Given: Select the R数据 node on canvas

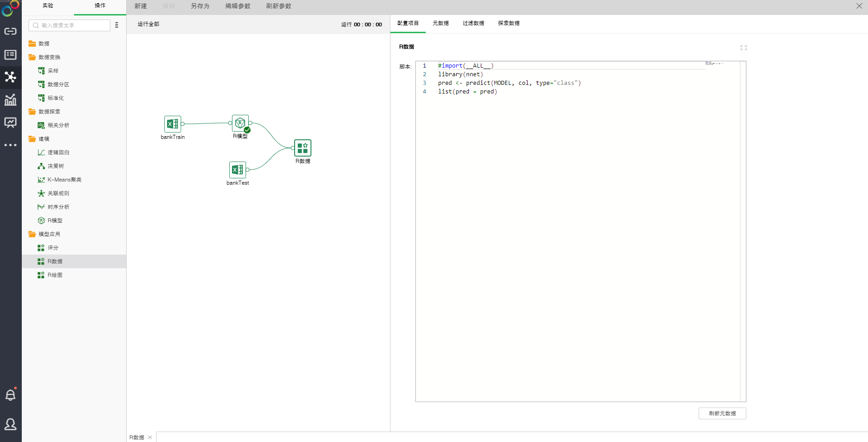Looking at the screenshot, I should [303, 148].
